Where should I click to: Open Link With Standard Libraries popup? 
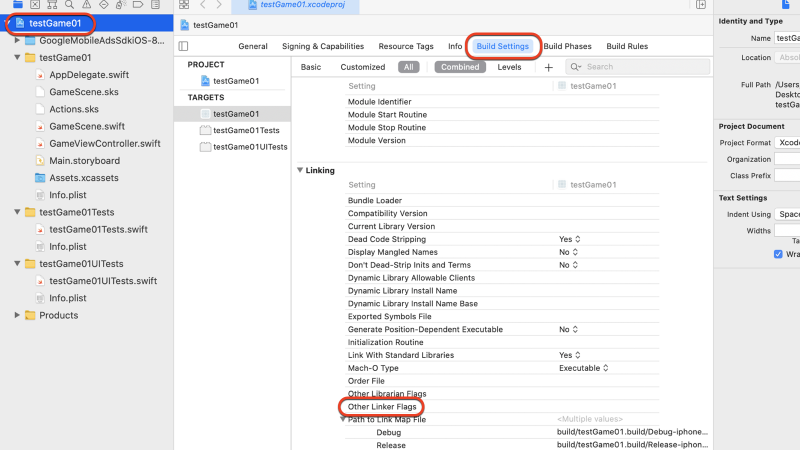[x=570, y=355]
